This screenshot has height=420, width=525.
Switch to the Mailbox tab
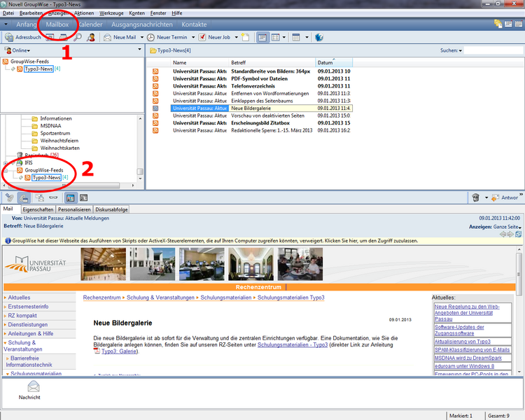click(x=57, y=24)
